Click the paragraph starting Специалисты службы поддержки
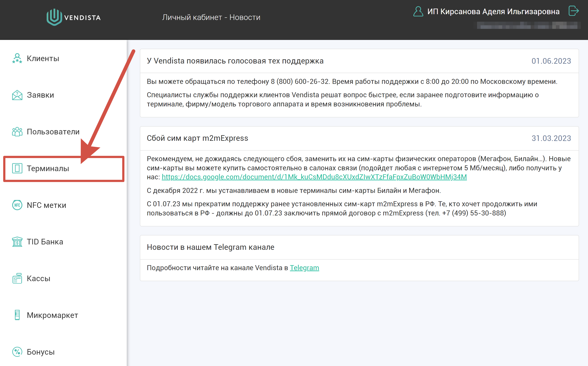 point(343,99)
